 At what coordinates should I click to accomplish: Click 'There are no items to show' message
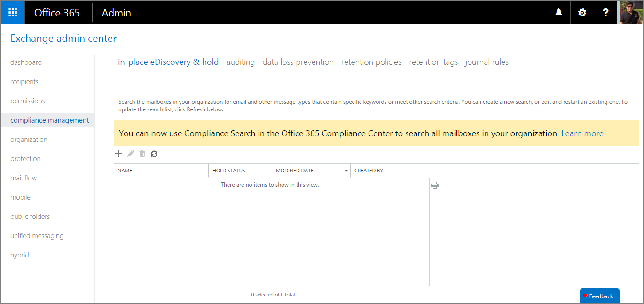click(270, 185)
